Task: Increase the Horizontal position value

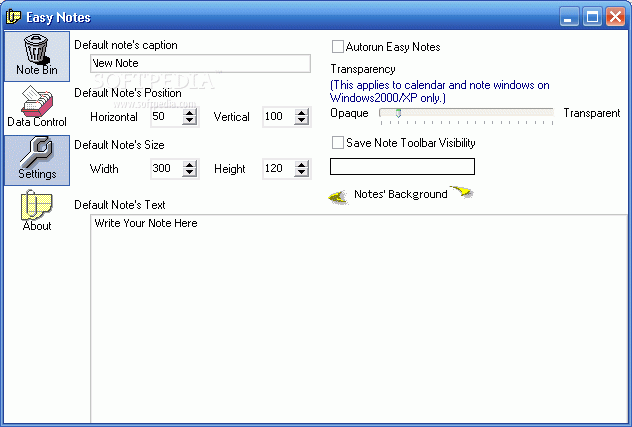Action: (x=189, y=113)
